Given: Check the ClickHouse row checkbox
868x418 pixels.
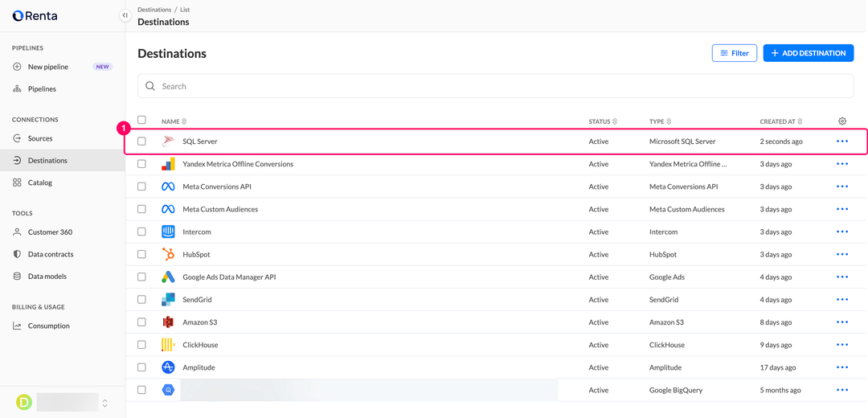Looking at the screenshot, I should (141, 344).
